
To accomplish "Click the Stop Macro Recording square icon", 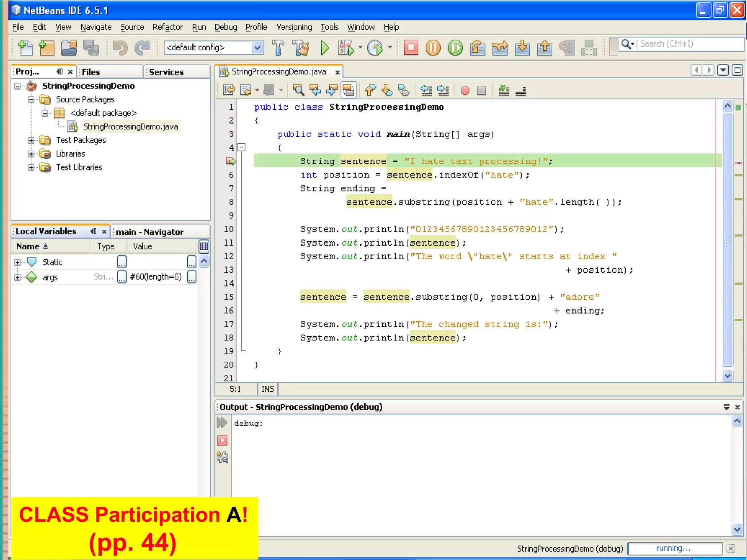I will (x=482, y=90).
